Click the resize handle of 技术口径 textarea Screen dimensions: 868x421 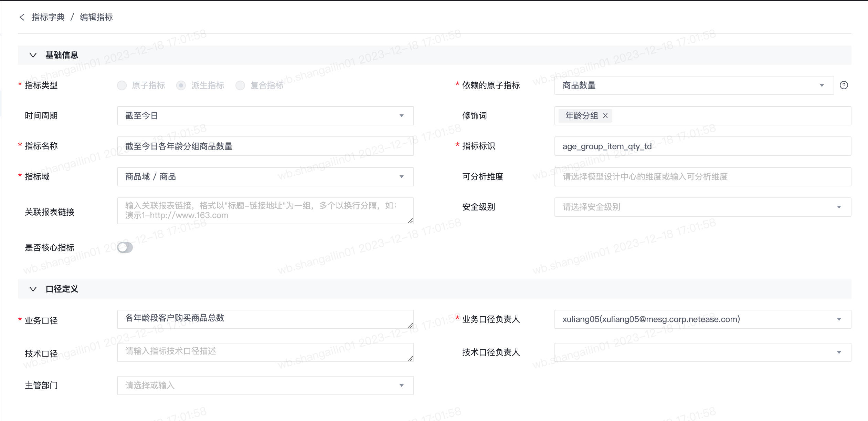410,359
